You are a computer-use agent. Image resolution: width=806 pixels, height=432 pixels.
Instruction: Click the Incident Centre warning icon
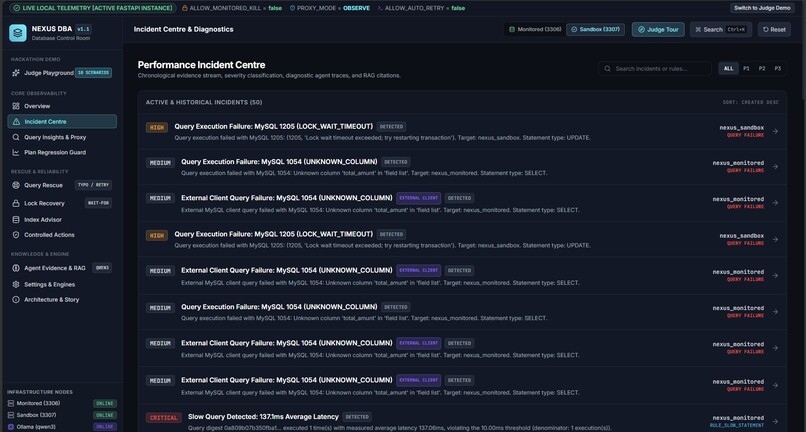16,122
